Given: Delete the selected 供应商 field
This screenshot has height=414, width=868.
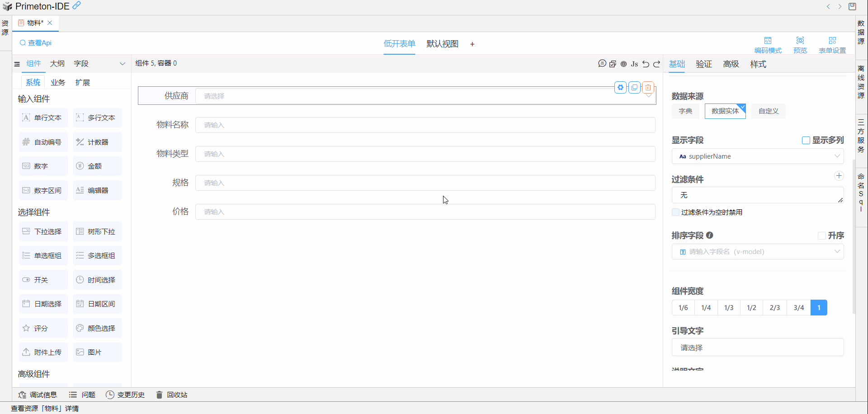Looking at the screenshot, I should click(648, 87).
